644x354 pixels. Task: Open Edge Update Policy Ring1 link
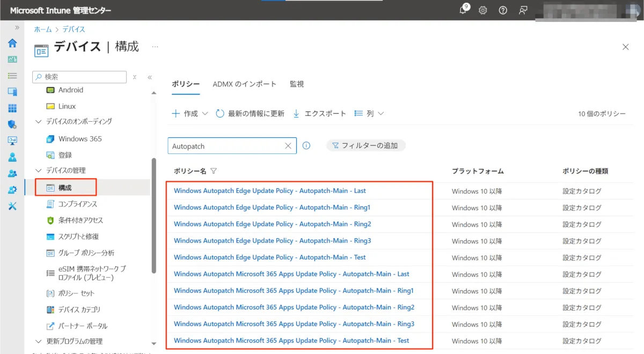pyautogui.click(x=272, y=208)
